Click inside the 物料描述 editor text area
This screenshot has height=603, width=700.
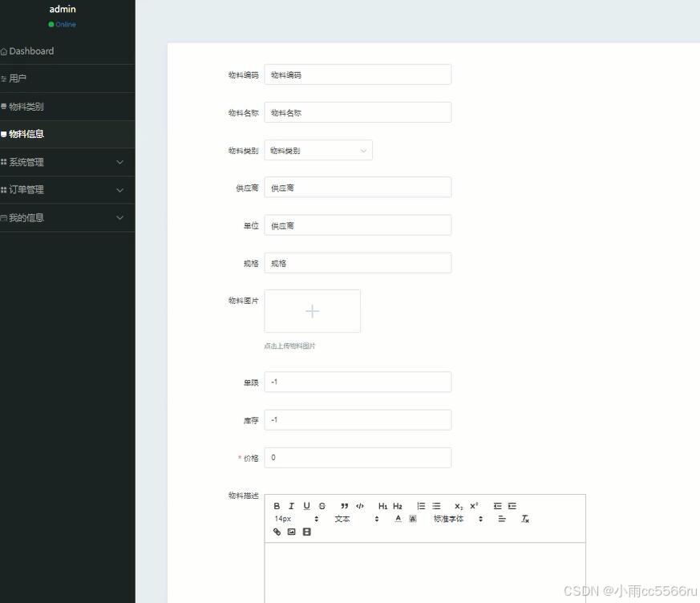(x=425, y=573)
